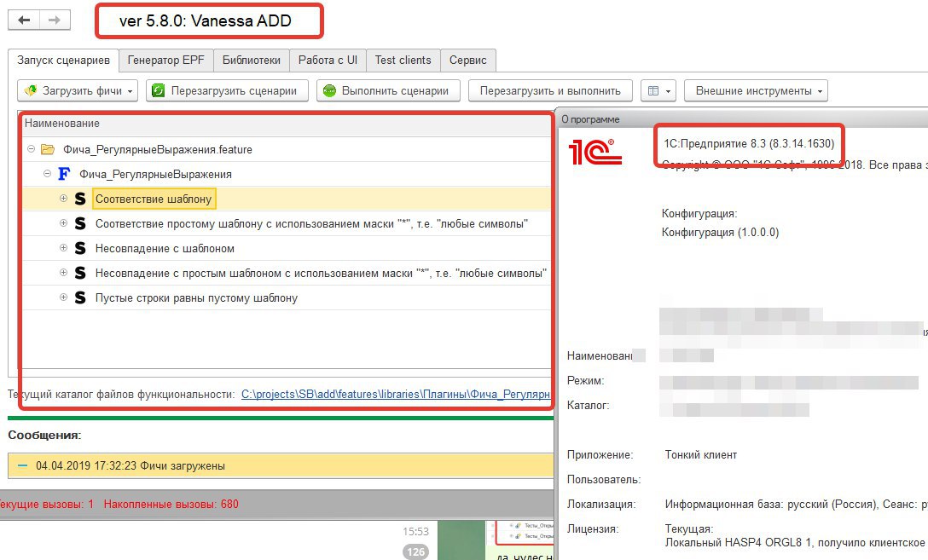The height and width of the screenshot is (560, 928).
Task: Click the 126 unread counter badge
Action: (415, 551)
